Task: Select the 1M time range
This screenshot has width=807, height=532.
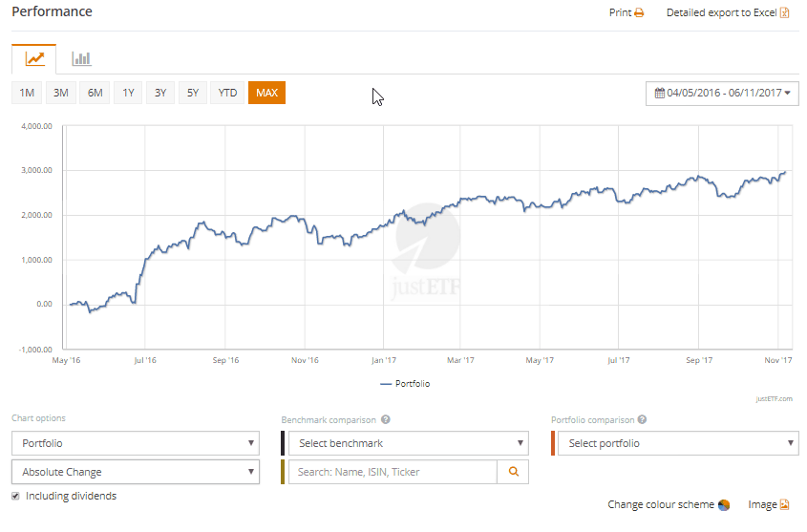Action: 27,93
